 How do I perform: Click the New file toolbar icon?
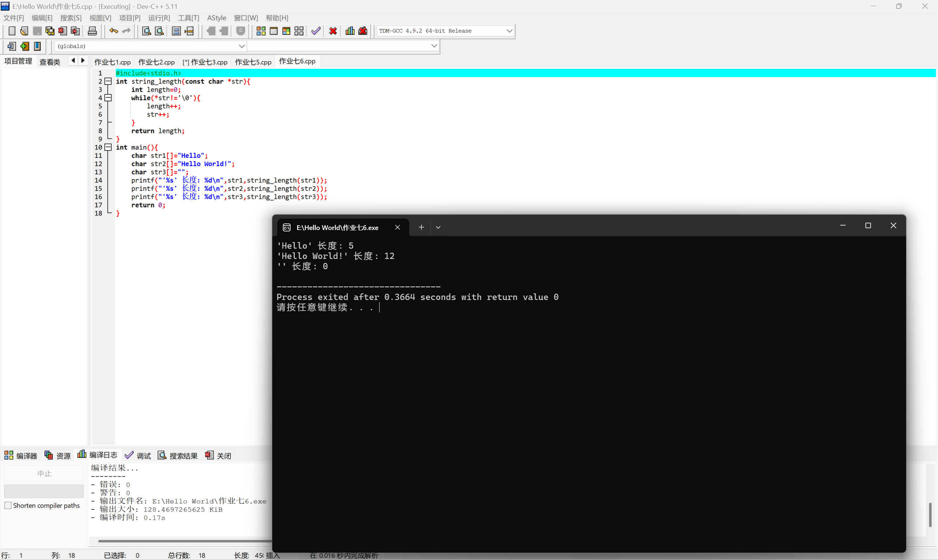click(x=12, y=31)
